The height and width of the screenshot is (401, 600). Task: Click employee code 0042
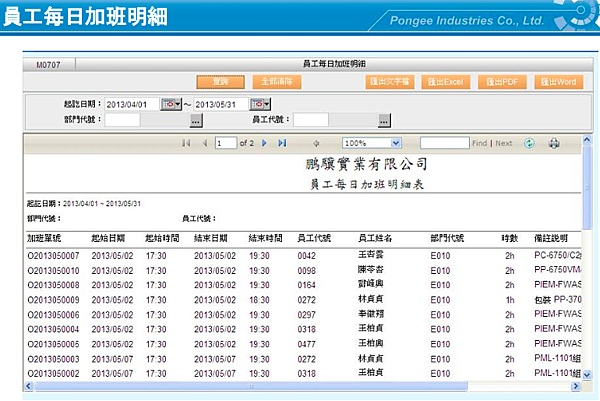click(x=307, y=256)
